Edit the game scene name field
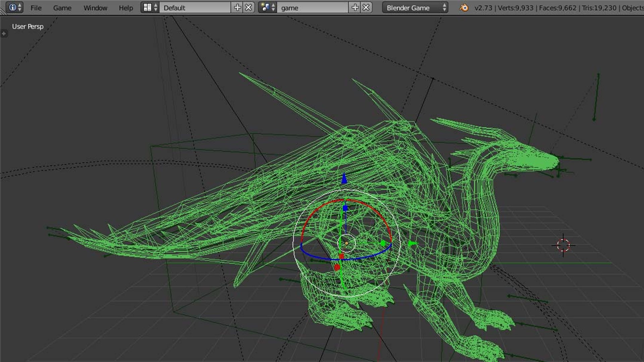The image size is (644, 362). (x=313, y=7)
